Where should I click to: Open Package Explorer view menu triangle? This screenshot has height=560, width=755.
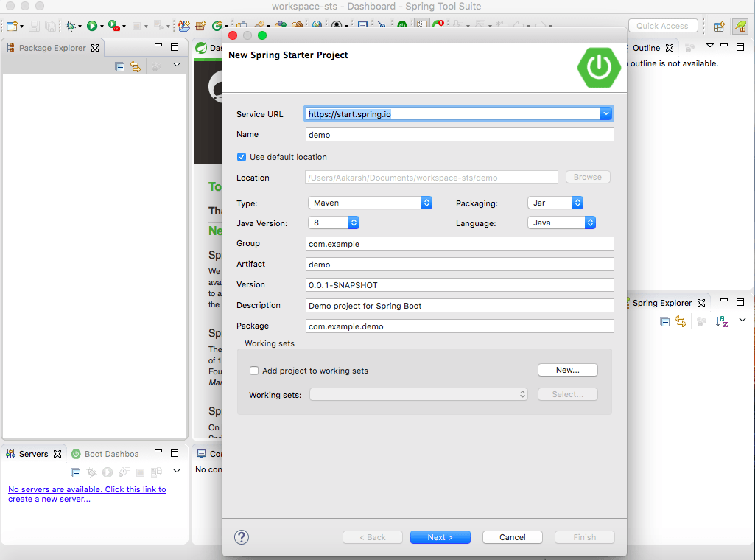pos(177,65)
